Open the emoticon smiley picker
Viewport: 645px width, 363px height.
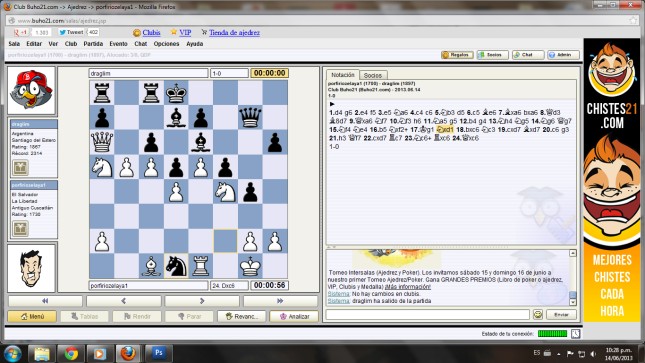point(538,314)
